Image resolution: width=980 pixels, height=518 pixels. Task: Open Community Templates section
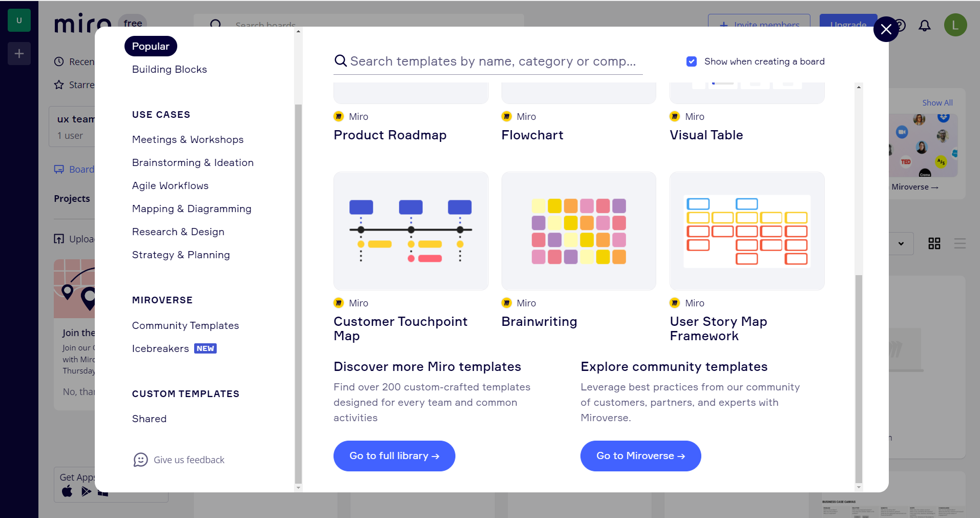(185, 325)
